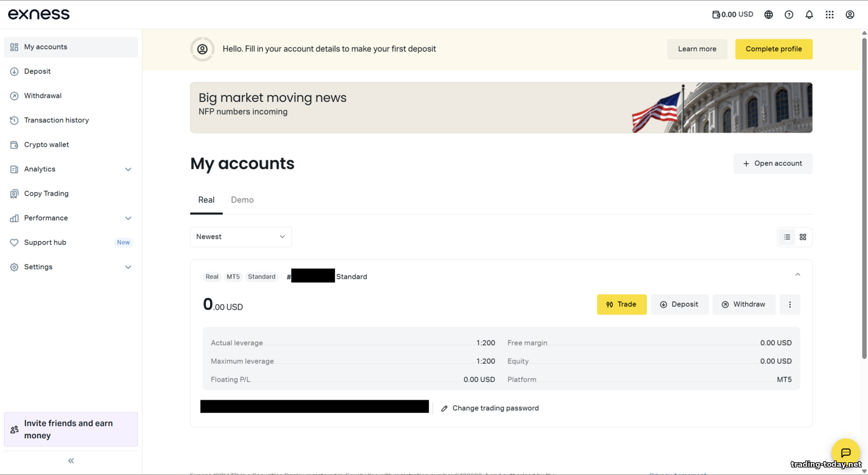This screenshot has height=475, width=868.
Task: Click Change trading password link
Action: (495, 408)
